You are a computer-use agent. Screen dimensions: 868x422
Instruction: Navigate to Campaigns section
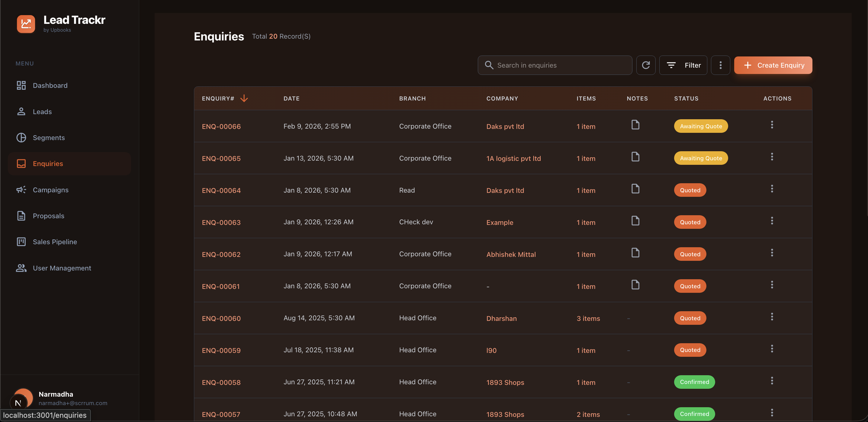(x=50, y=190)
